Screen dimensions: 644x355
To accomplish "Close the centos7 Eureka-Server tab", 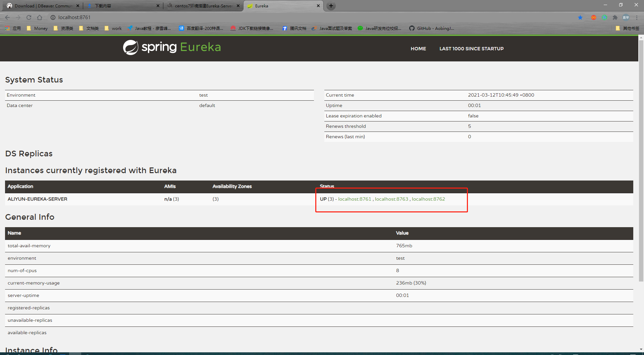I will (238, 6).
